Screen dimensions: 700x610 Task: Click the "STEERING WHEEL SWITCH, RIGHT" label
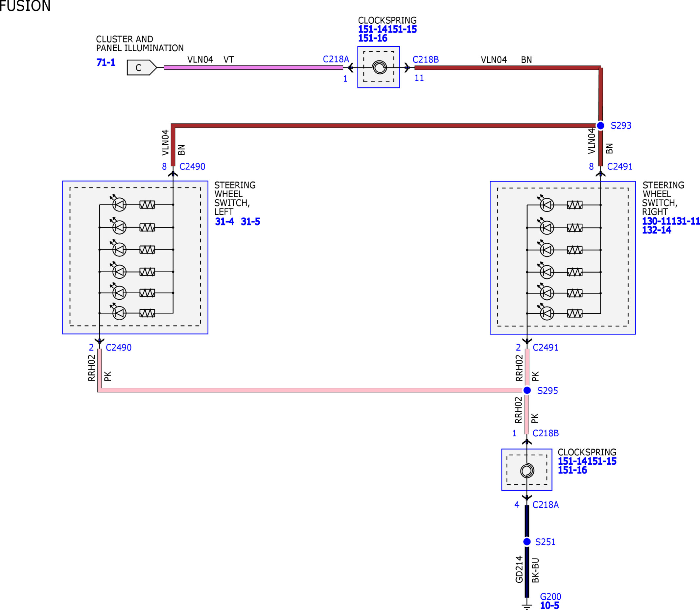coord(663,198)
